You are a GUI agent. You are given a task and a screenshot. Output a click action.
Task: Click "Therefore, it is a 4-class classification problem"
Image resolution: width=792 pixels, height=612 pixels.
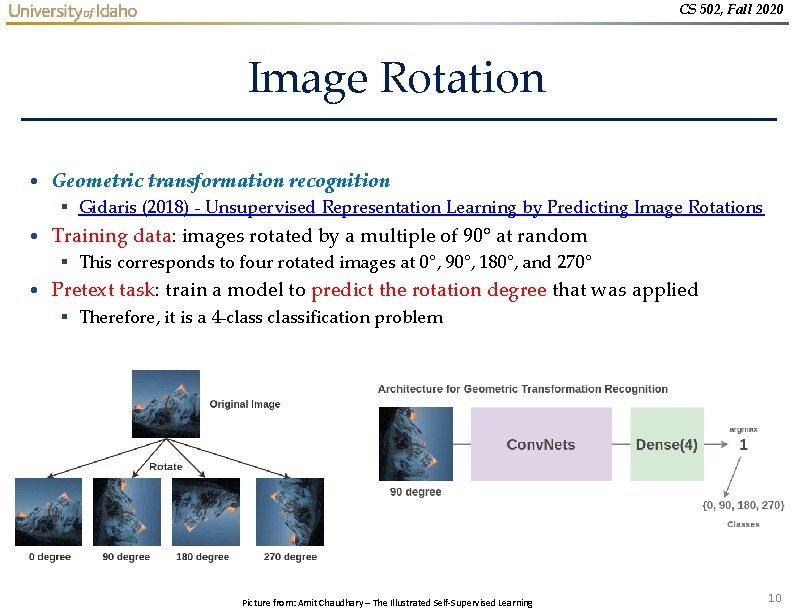(262, 317)
